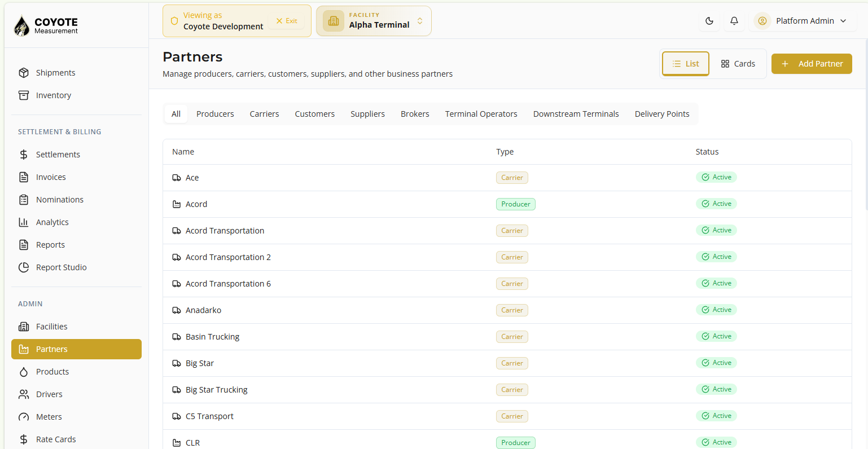Image resolution: width=868 pixels, height=449 pixels.
Task: Click the Producer badge for CLR
Action: point(516,443)
